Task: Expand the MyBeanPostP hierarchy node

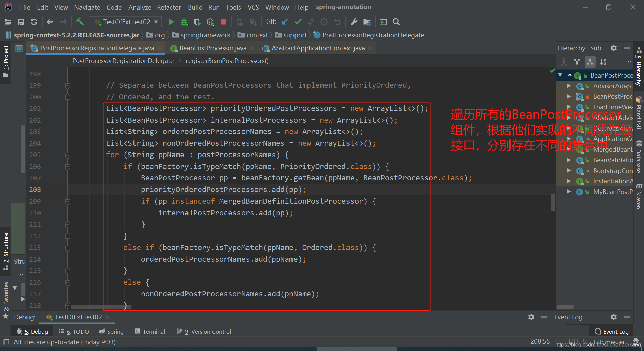Action: 569,192
